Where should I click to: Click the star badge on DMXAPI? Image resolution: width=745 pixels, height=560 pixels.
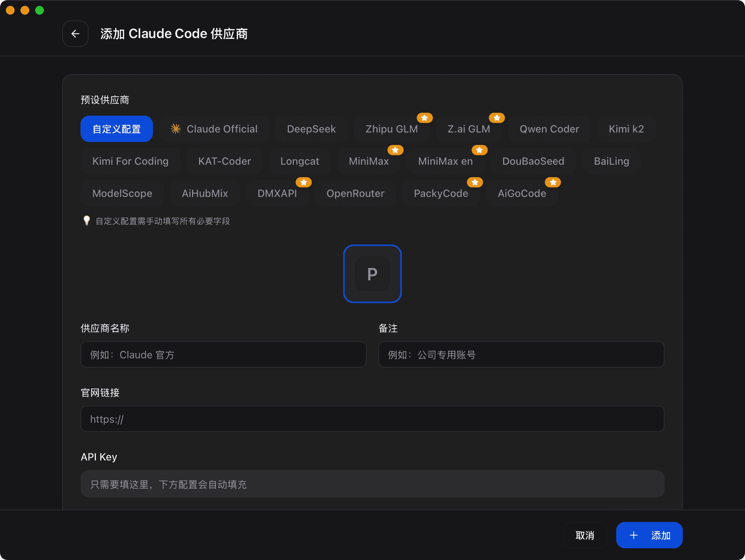pyautogui.click(x=303, y=182)
